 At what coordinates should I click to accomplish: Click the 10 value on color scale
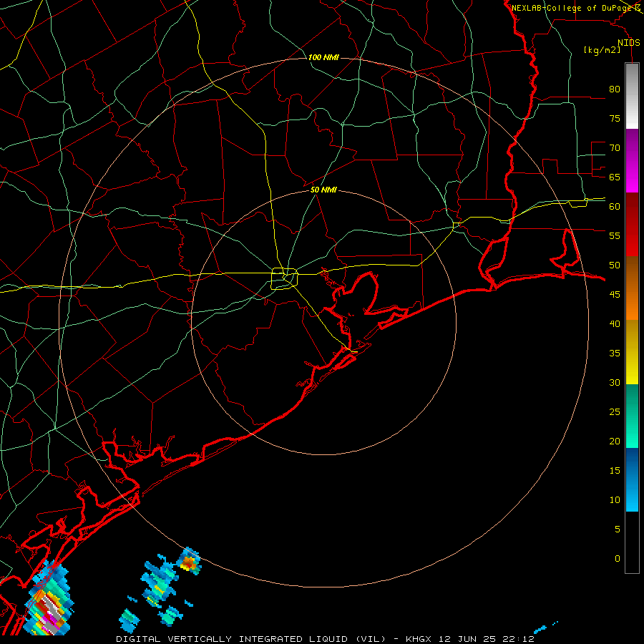click(x=615, y=500)
